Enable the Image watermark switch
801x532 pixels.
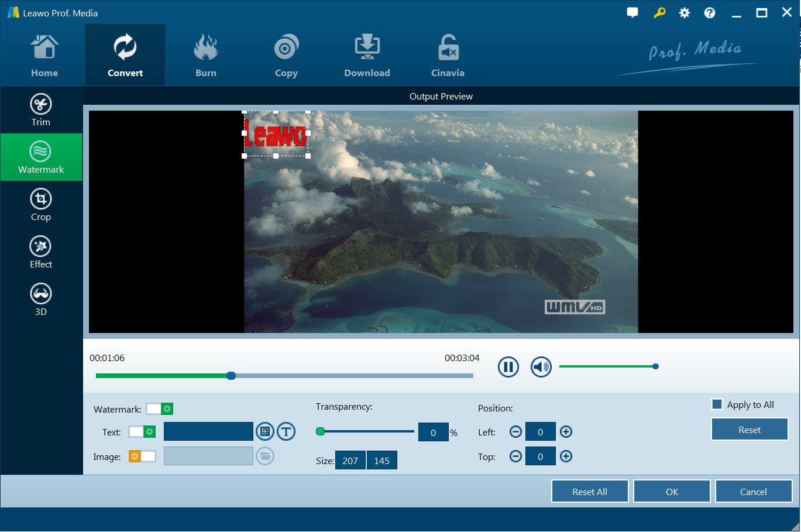click(x=142, y=457)
